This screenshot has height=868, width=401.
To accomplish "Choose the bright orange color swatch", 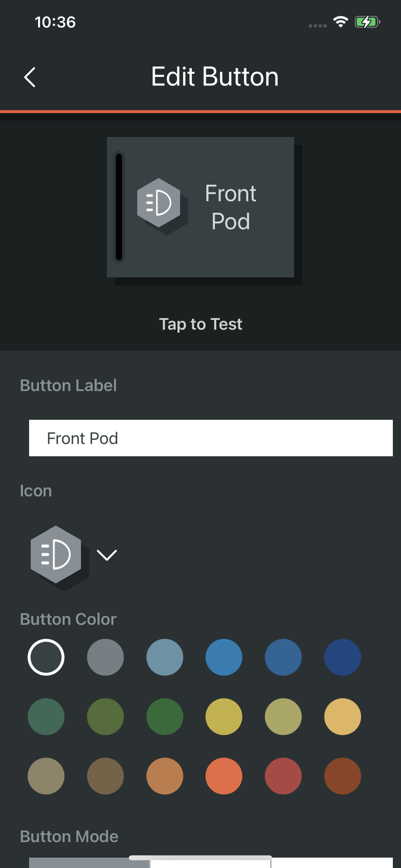I will pos(224,776).
